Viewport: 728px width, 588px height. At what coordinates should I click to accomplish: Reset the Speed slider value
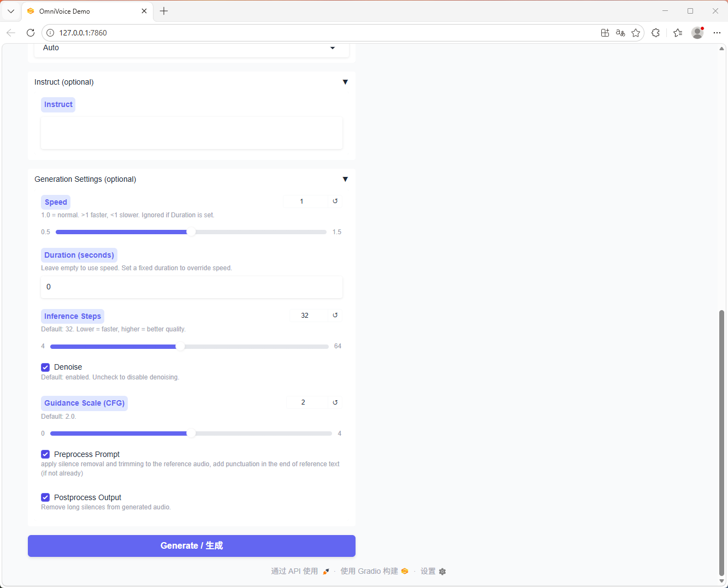pyautogui.click(x=335, y=201)
